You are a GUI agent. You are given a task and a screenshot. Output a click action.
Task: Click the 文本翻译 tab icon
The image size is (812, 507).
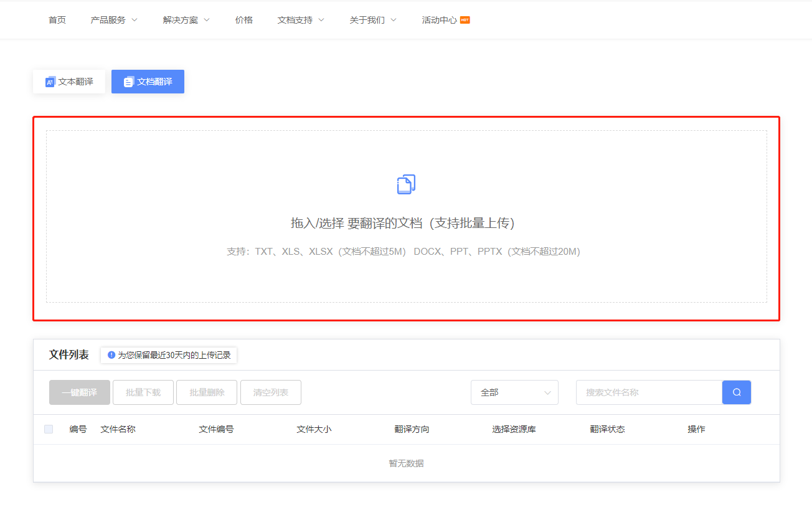pyautogui.click(x=50, y=82)
